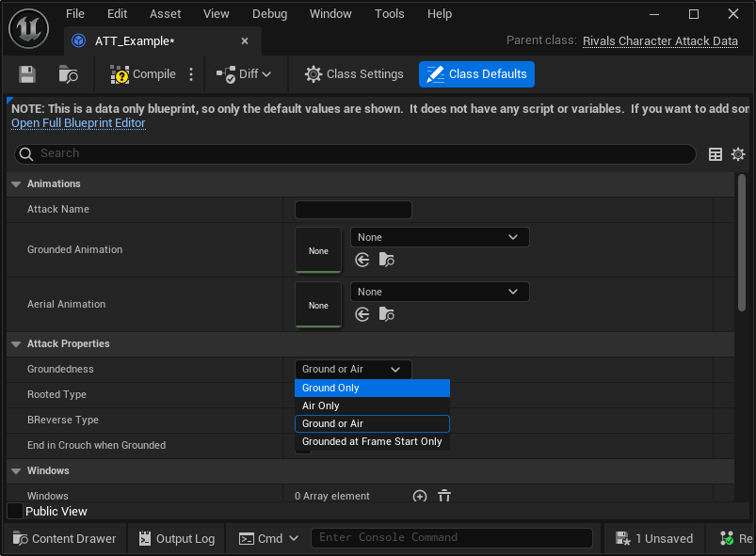The height and width of the screenshot is (556, 756).
Task: Toggle the Public View checkbox
Action: pyautogui.click(x=15, y=511)
